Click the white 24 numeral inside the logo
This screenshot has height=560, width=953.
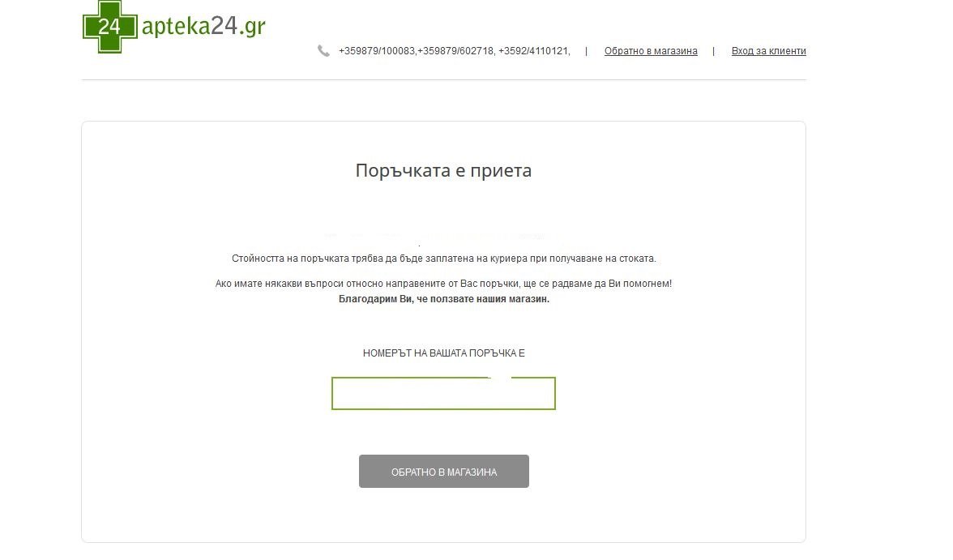click(x=109, y=27)
